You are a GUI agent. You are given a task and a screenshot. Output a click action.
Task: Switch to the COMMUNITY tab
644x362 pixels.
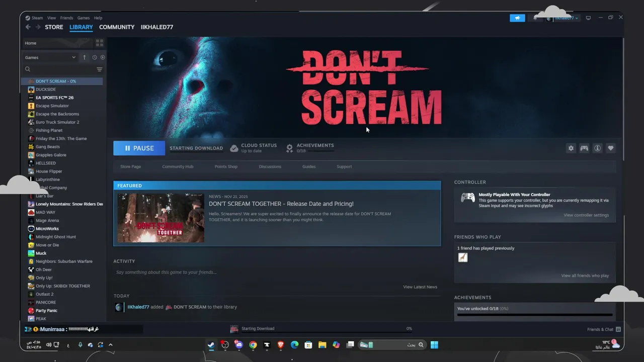(117, 27)
